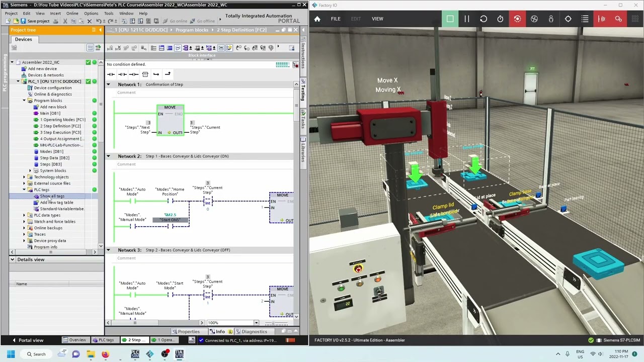Click the time scale stopwatch icon
Image resolution: width=644 pixels, height=362 pixels.
pos(500,19)
